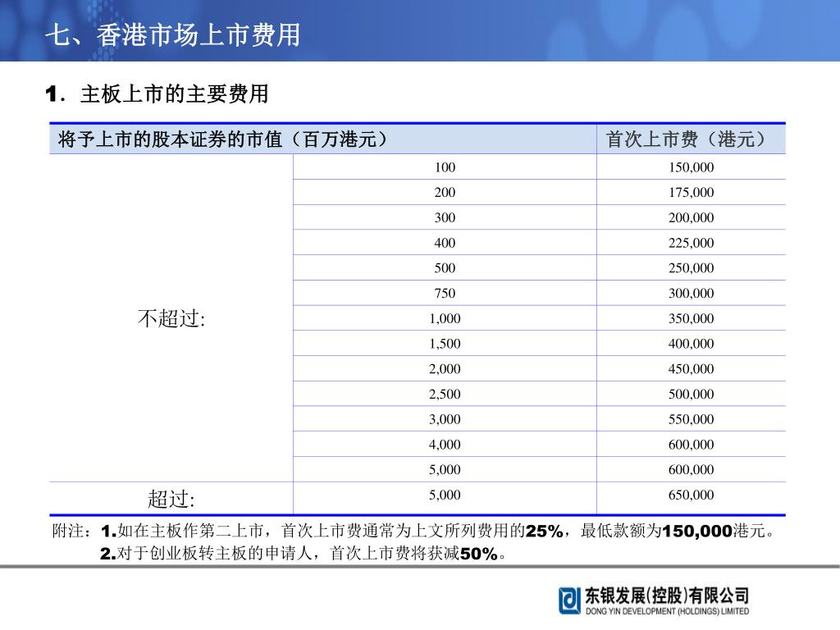Click the English text DONG YIN DEVELOPMENT (HOLDINGS) LIMITED

point(667,611)
